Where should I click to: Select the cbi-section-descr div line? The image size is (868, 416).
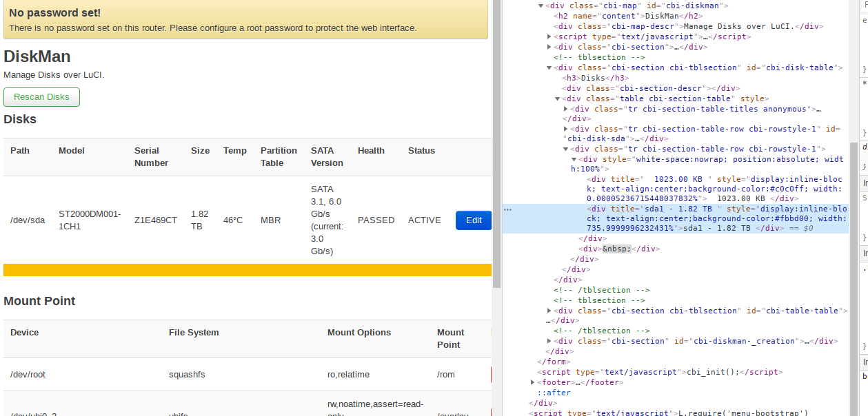(x=651, y=88)
